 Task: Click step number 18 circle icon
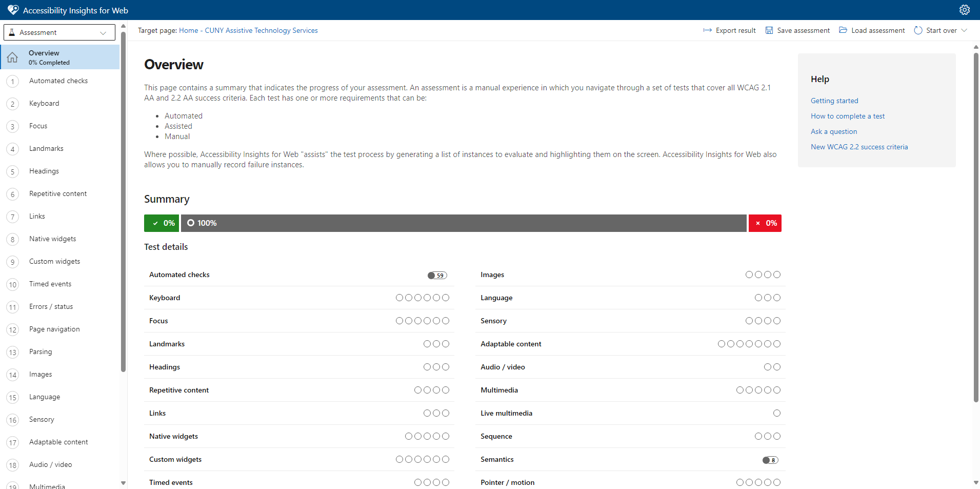[13, 465]
